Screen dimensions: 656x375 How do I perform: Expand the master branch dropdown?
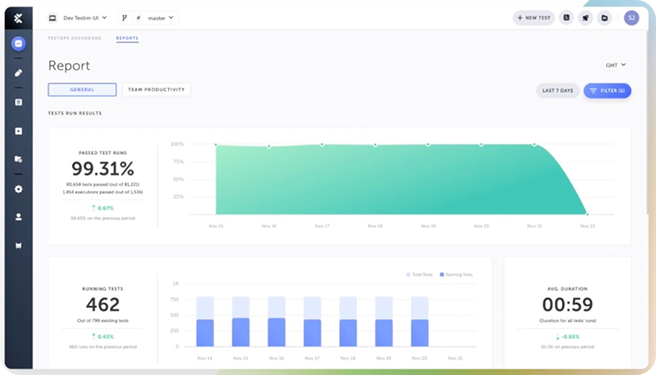161,18
